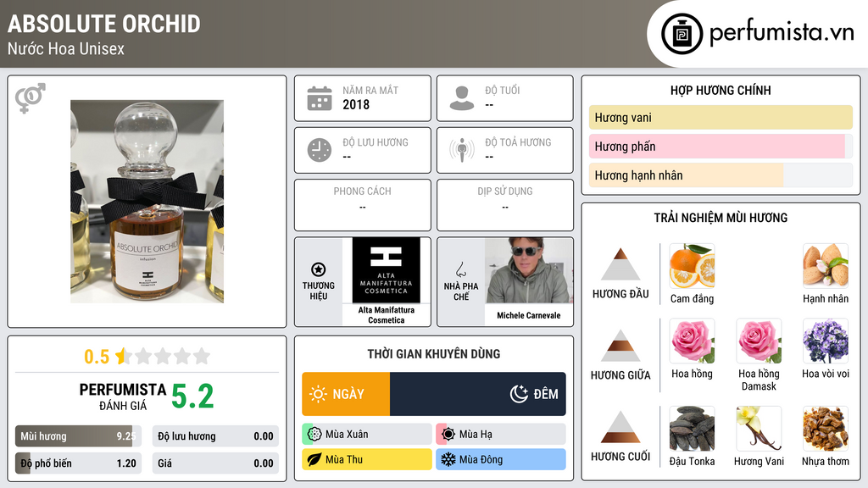Select the Cam đắng orange note image
The width and height of the screenshot is (868, 488).
(692, 266)
